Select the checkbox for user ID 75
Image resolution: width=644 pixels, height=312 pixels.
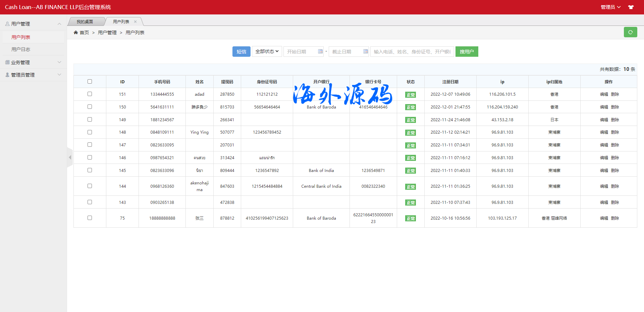click(90, 218)
